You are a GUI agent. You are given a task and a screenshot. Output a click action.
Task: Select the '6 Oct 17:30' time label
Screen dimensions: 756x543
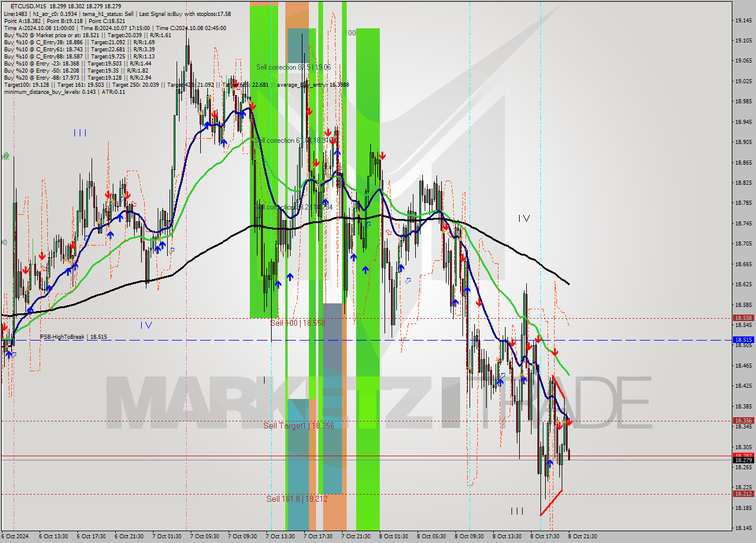point(91,537)
